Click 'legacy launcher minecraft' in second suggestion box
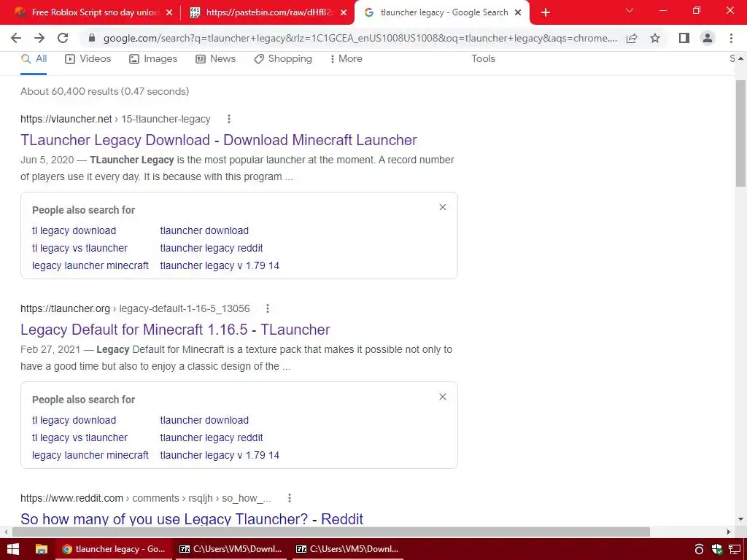Screen dimensions: 747x560 (90, 455)
